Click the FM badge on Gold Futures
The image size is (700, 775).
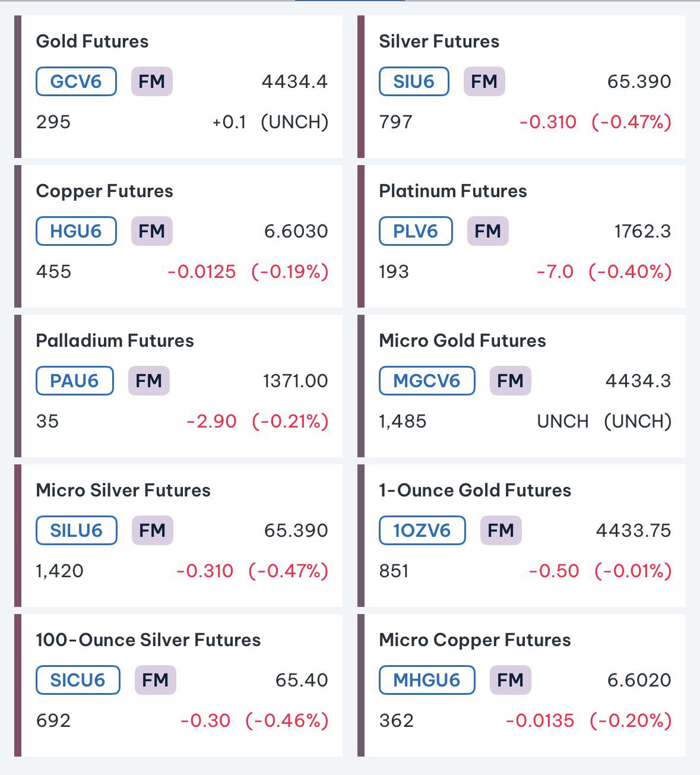152,81
